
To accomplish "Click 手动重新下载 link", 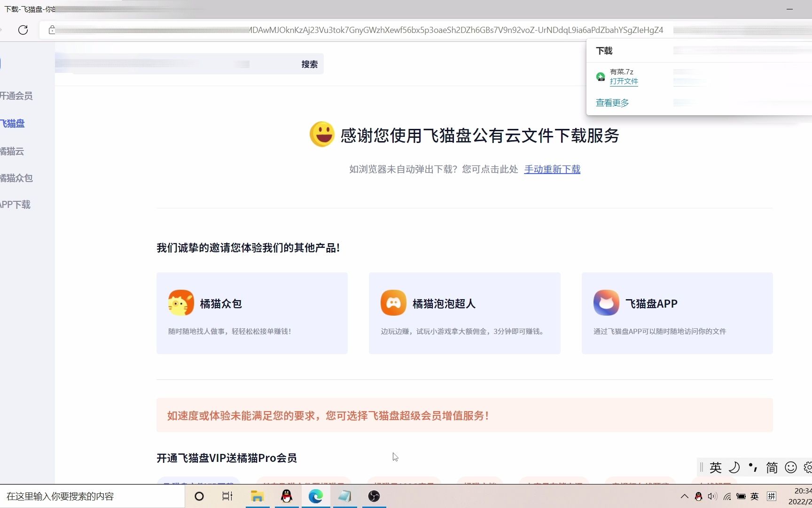I will click(552, 169).
